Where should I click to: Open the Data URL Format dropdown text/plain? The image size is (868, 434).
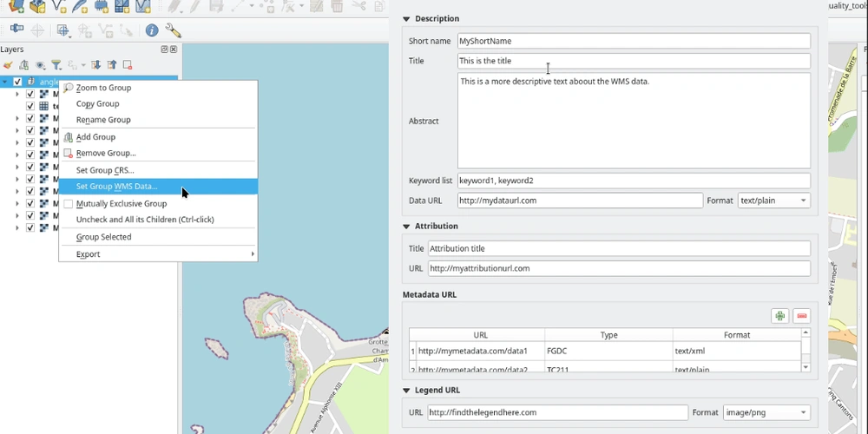[774, 201]
